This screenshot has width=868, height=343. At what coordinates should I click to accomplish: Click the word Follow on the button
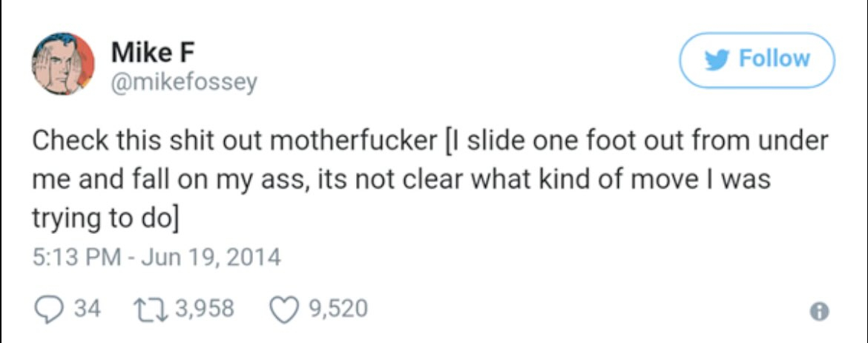tap(774, 59)
